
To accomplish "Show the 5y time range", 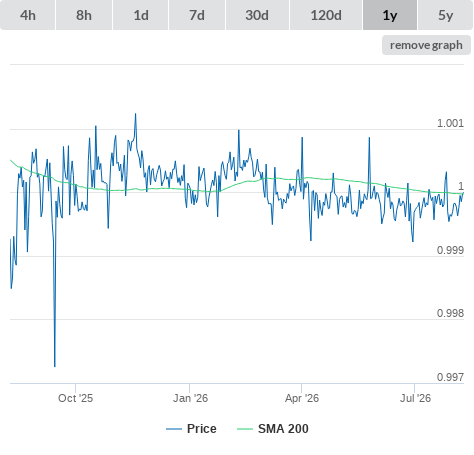I will [446, 15].
